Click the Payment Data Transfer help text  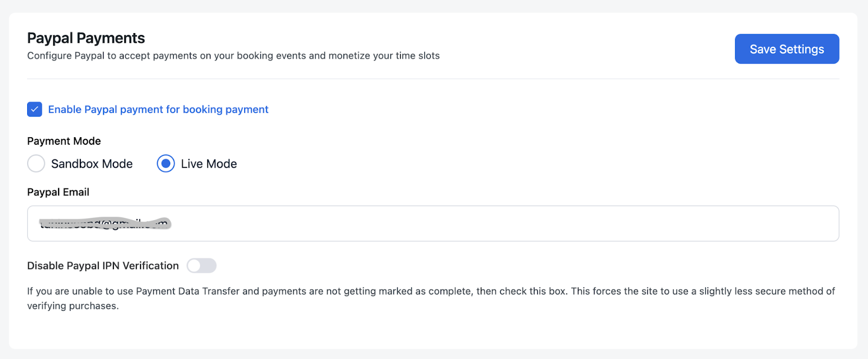pos(431,298)
